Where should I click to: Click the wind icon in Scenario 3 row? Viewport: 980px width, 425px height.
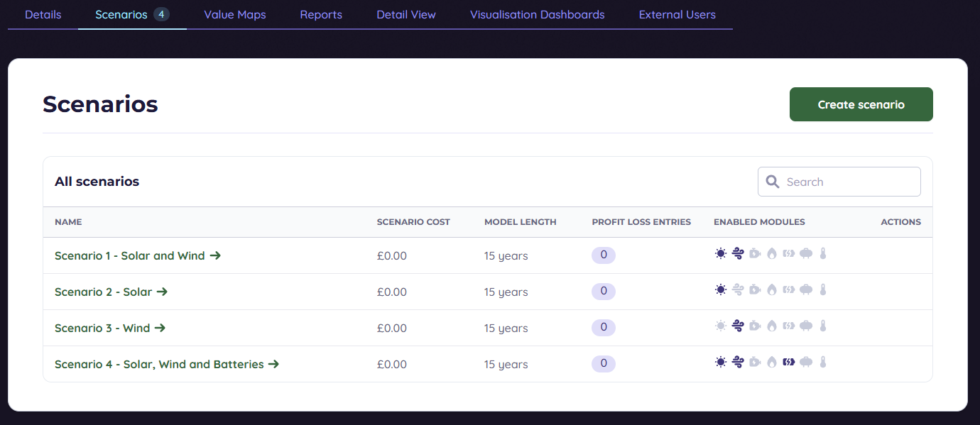[x=738, y=326]
